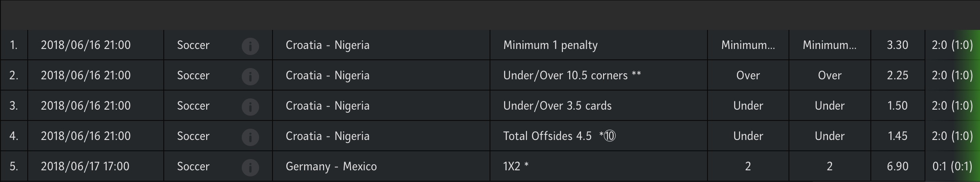Open the Germany - Mexico match link

click(x=331, y=166)
